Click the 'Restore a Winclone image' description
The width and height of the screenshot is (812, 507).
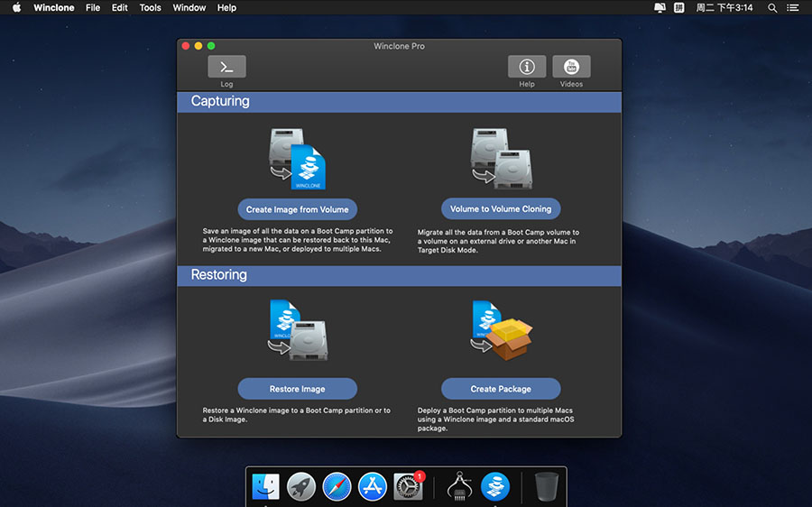[x=297, y=415]
